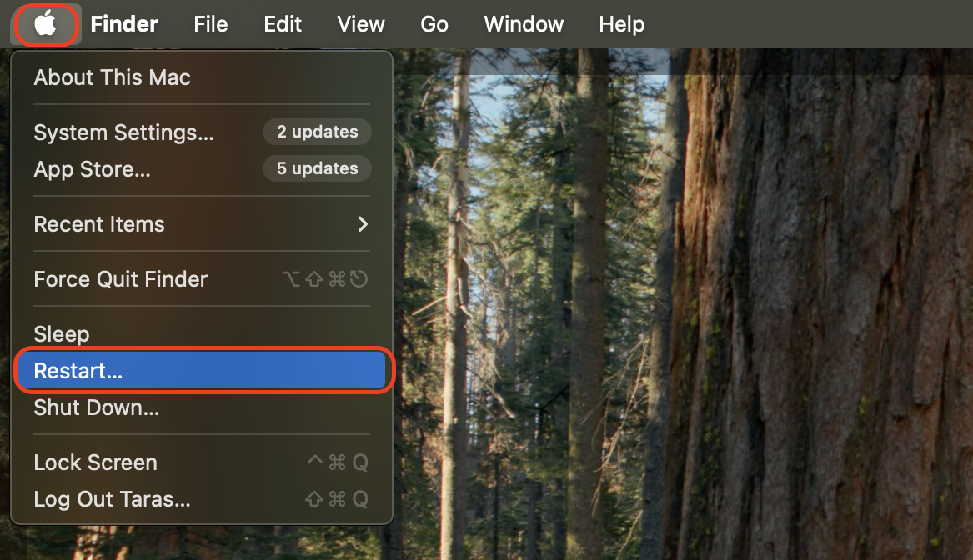973x560 pixels.
Task: Log Out user Taras
Action: [x=112, y=499]
